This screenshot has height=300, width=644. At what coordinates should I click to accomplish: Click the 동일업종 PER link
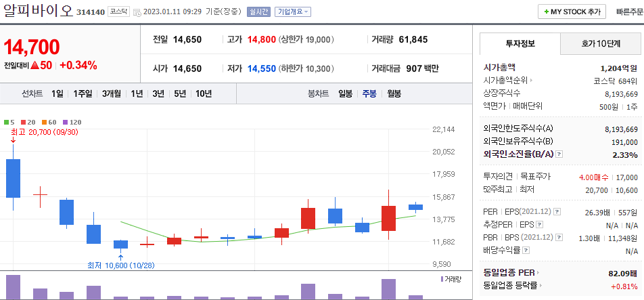tap(509, 273)
